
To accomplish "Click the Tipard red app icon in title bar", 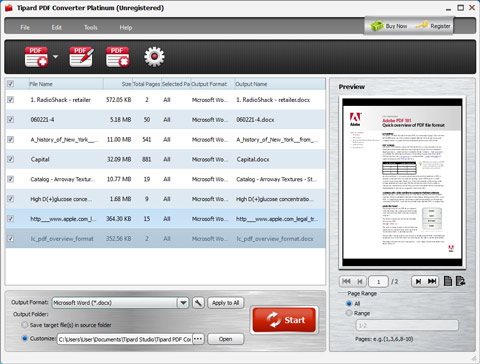I will click(x=8, y=8).
